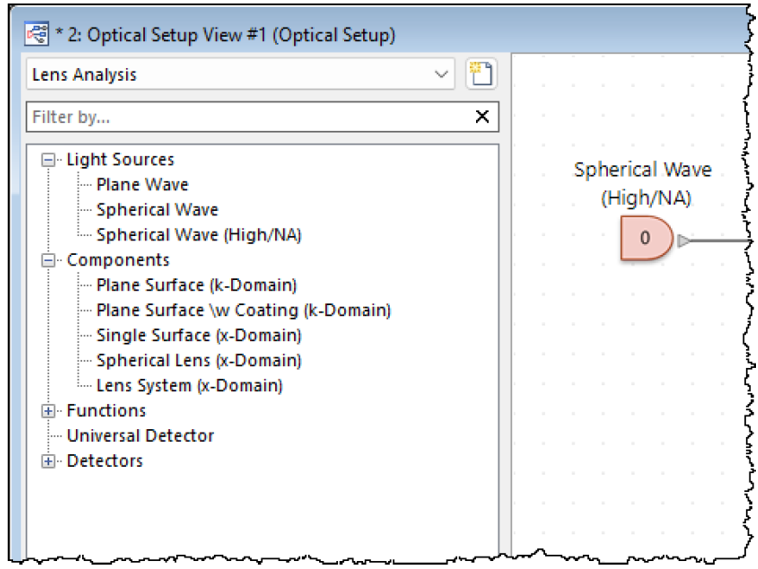Select the Spherical Wave tree item
Screen dimensions: 758x569
pos(157,210)
